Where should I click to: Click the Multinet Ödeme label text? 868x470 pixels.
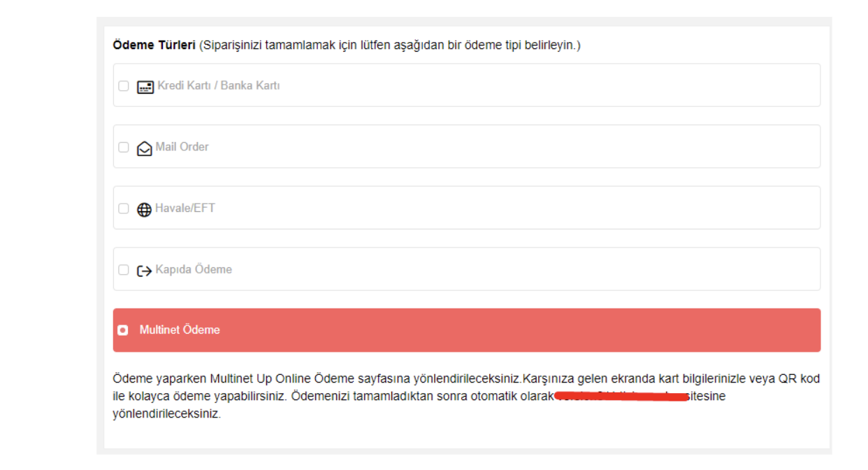(x=180, y=330)
